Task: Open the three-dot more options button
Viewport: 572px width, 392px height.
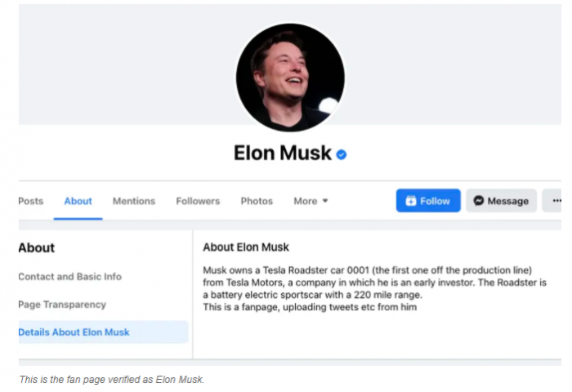Action: click(556, 200)
